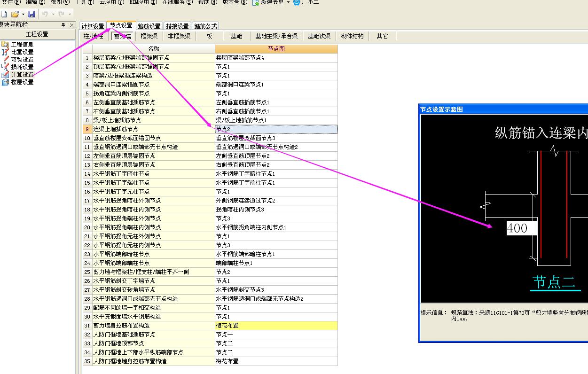The image size is (588, 374).
Task: Switch to the 箍筋设置 tab
Action: (149, 26)
